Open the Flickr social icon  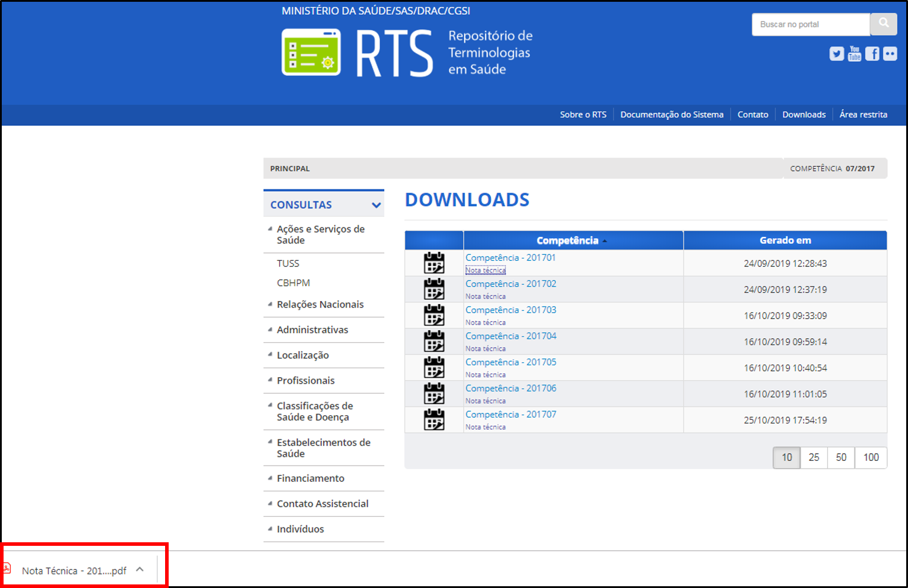[x=890, y=54]
